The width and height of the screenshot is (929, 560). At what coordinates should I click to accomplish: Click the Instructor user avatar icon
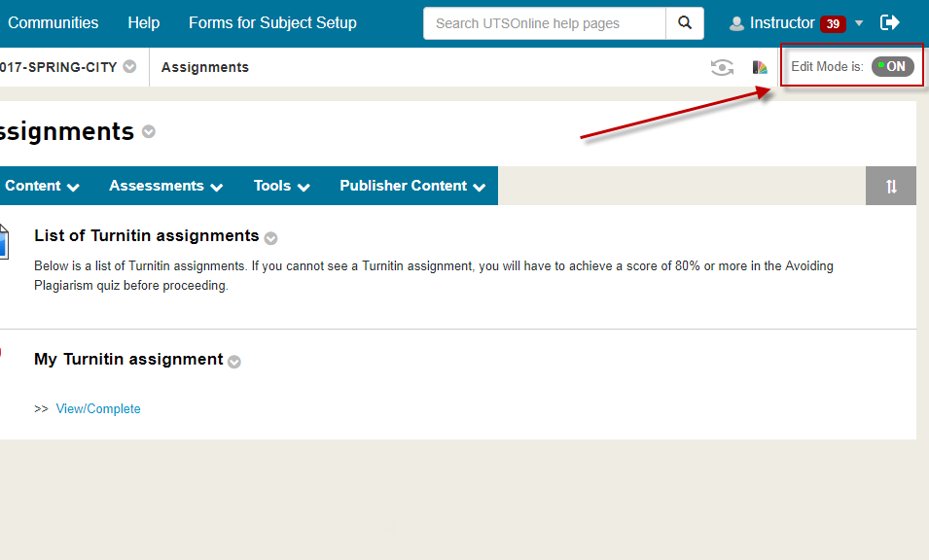pos(736,23)
